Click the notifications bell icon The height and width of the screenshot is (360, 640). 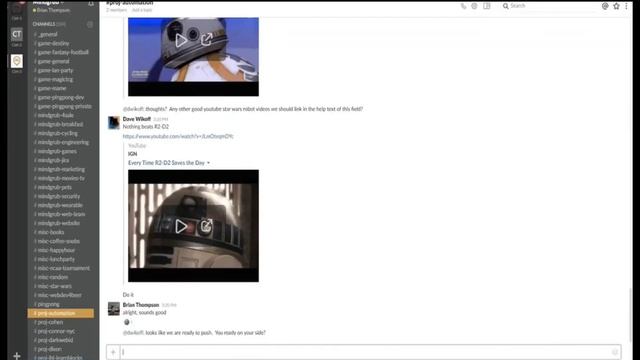(x=91, y=3)
